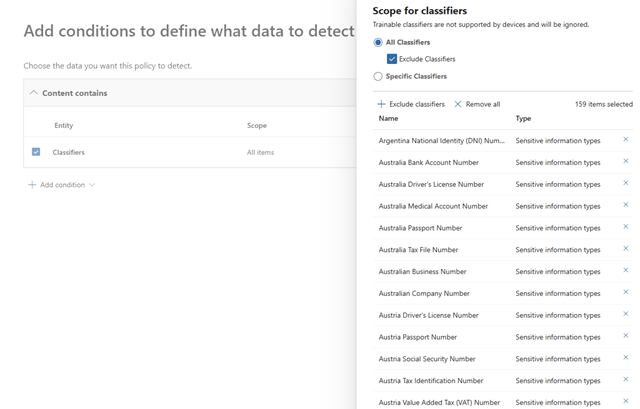The height and width of the screenshot is (409, 640).
Task: Choose the Specific Classifiers radio option
Action: [x=378, y=76]
